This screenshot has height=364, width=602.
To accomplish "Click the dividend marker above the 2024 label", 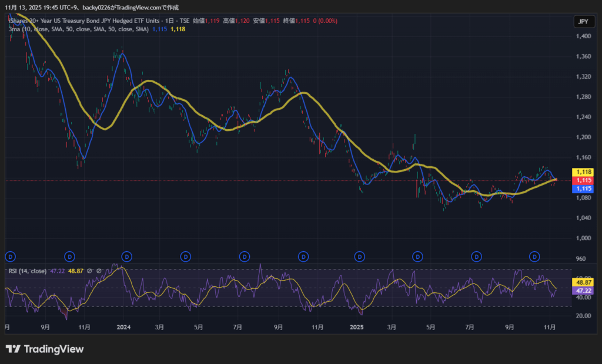I will click(126, 257).
